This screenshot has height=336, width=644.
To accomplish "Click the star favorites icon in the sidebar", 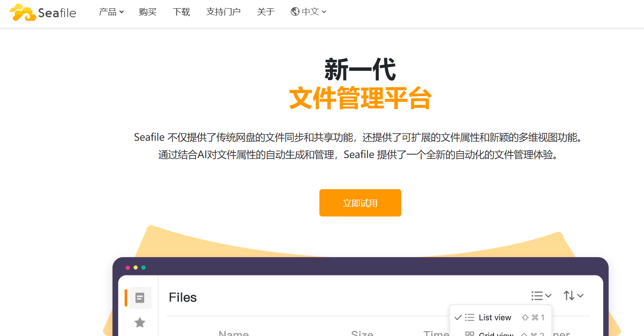I will [140, 323].
